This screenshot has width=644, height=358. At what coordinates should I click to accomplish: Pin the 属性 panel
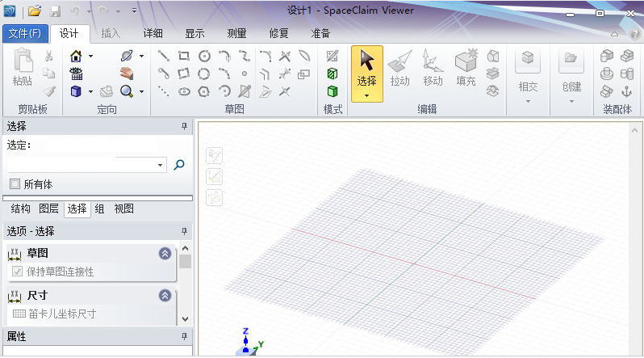coord(185,337)
